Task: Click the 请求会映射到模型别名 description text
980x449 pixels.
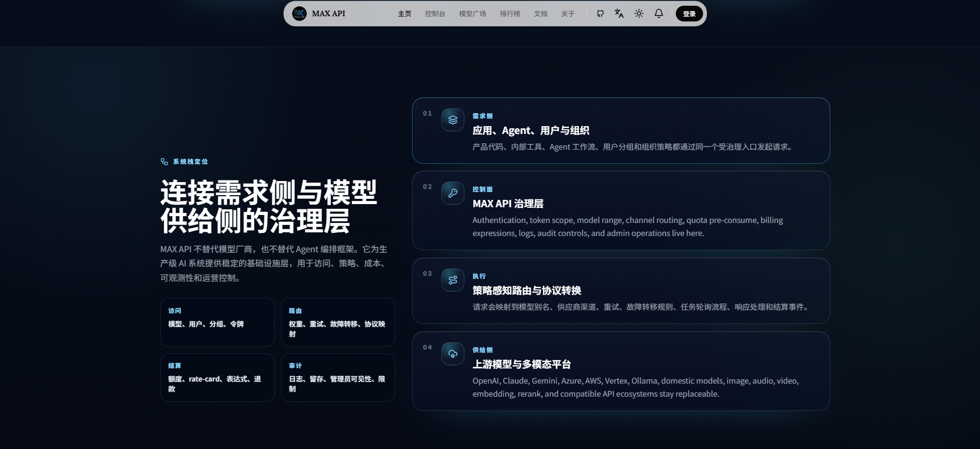Action: pos(642,307)
